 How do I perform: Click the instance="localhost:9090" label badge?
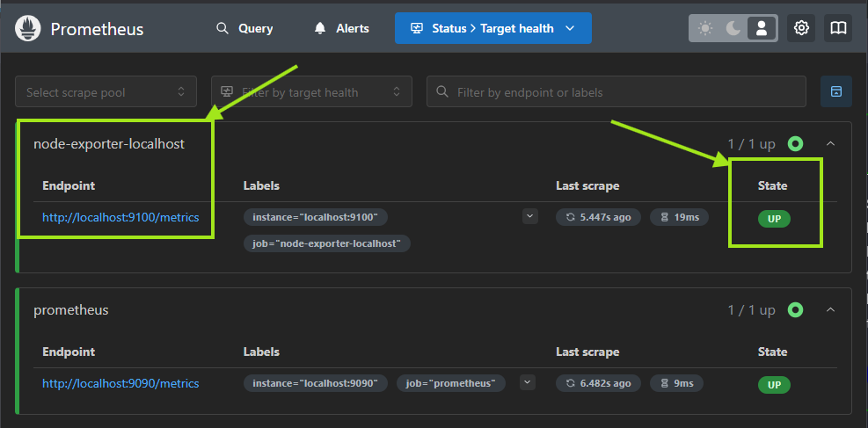click(316, 383)
